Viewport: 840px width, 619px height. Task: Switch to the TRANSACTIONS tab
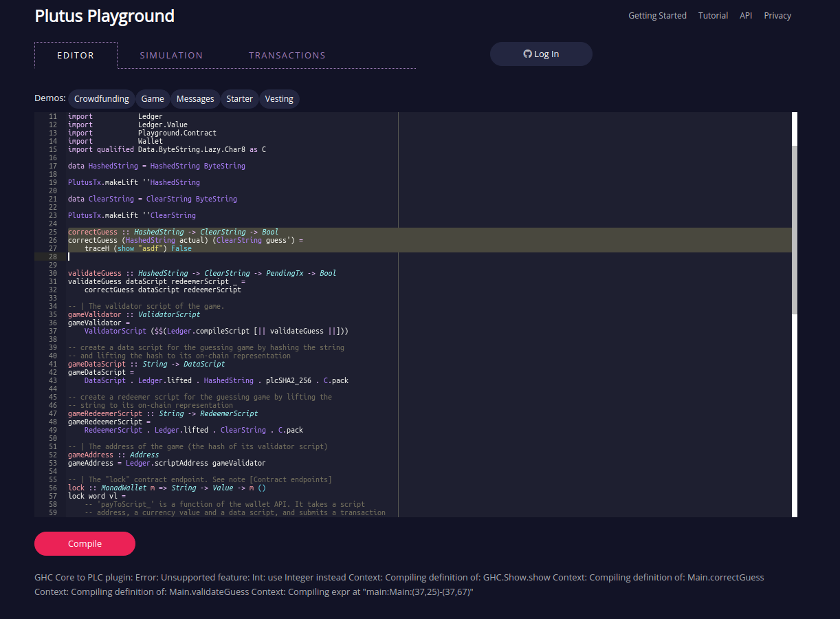[287, 55]
